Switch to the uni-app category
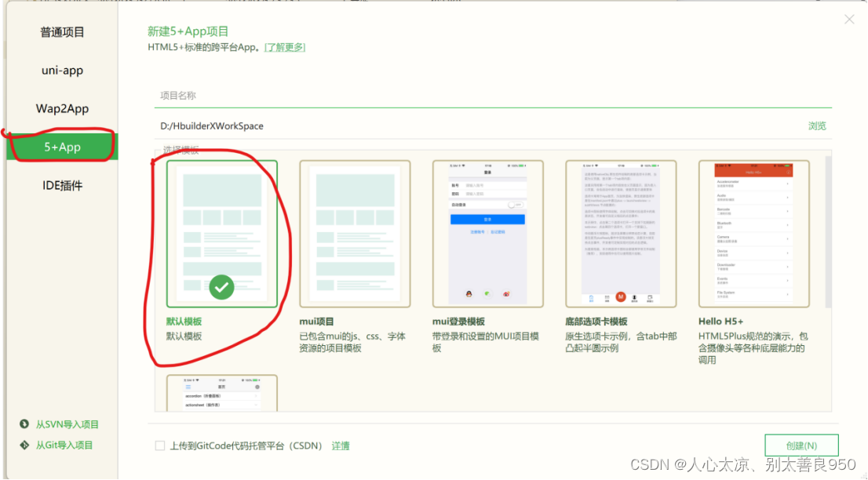Image resolution: width=868 pixels, height=480 pixels. 61,70
